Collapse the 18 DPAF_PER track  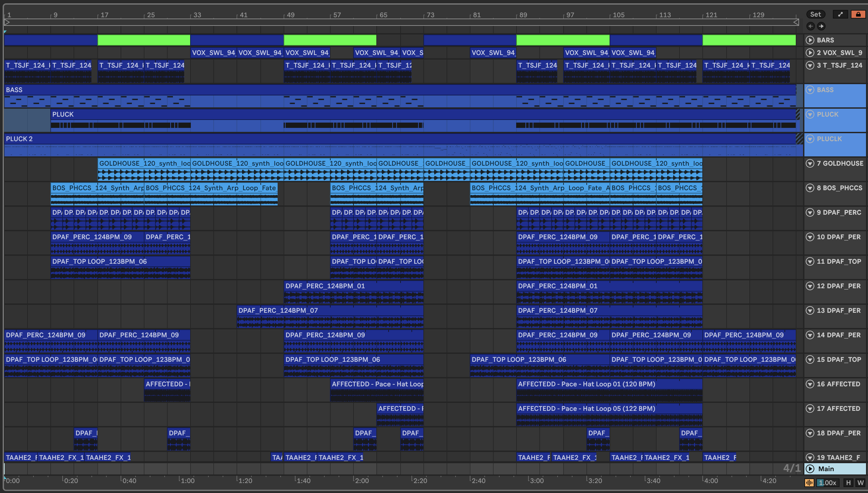(x=810, y=433)
